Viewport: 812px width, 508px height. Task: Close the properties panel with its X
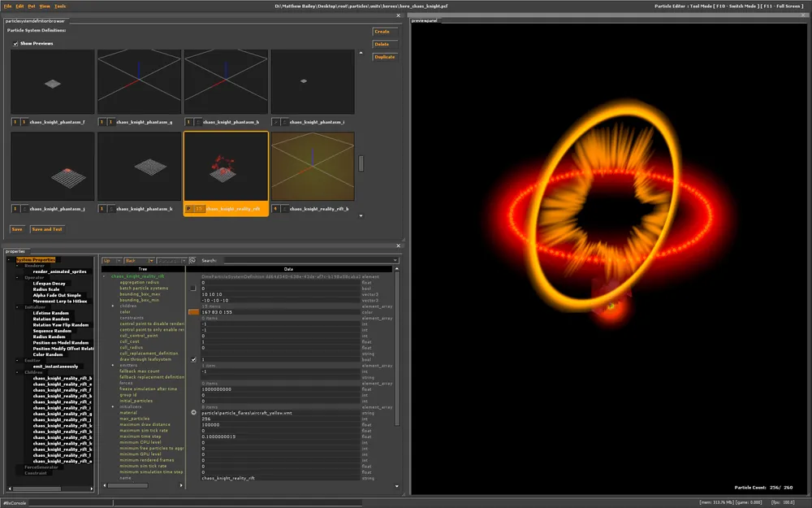tap(398, 245)
